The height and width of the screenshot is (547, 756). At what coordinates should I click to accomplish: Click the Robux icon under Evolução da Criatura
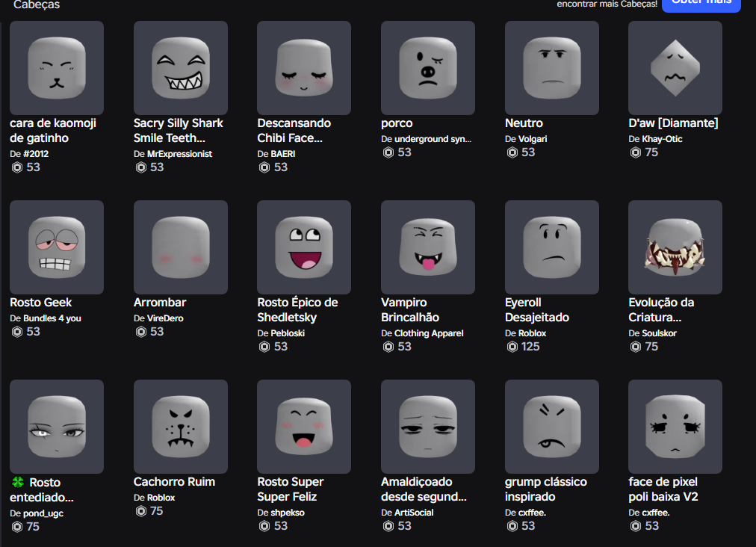[636, 347]
